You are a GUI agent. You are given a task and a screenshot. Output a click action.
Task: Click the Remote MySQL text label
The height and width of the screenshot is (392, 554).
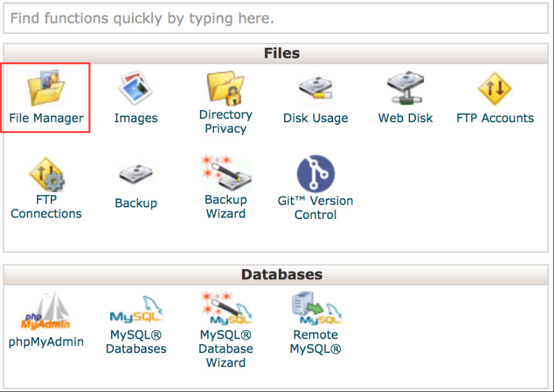pos(315,342)
